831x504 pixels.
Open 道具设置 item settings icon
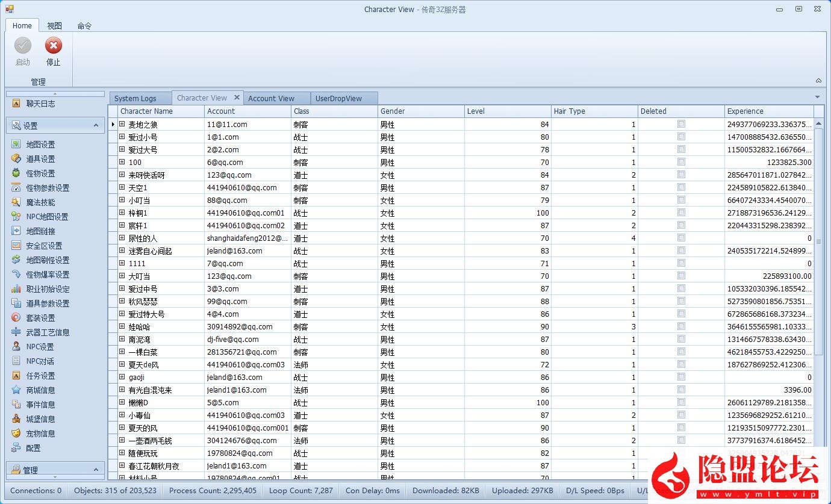click(16, 159)
